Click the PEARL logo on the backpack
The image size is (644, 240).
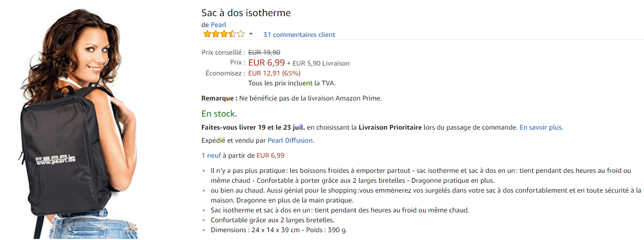click(56, 159)
